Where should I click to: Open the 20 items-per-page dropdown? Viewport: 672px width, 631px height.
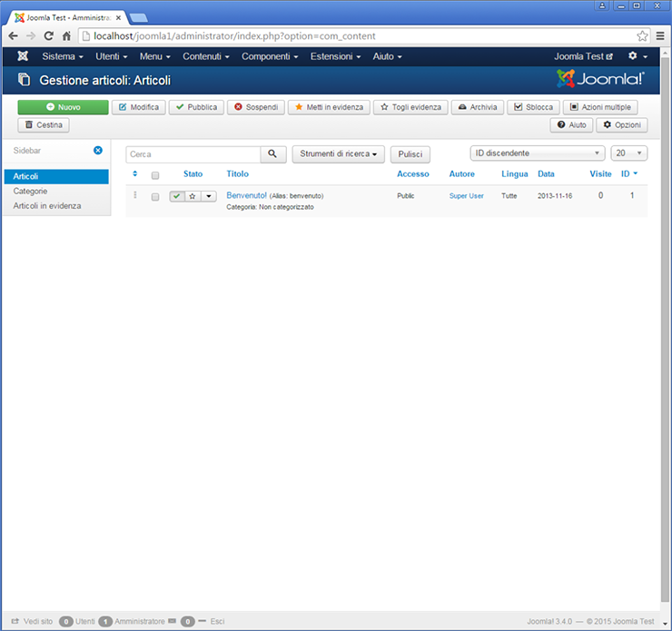tap(628, 153)
